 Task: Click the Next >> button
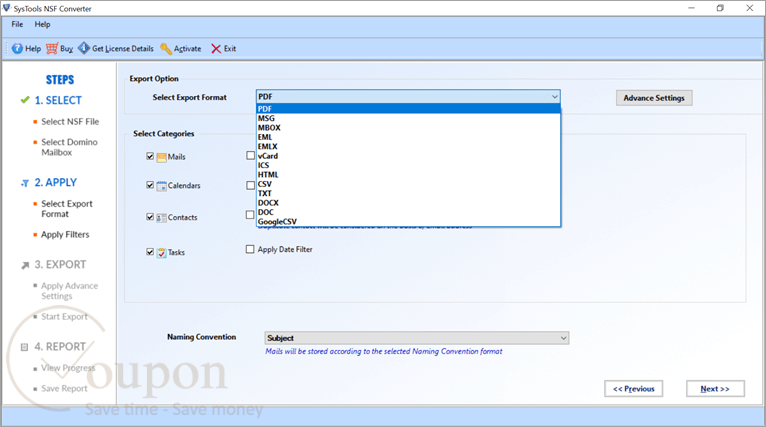715,389
